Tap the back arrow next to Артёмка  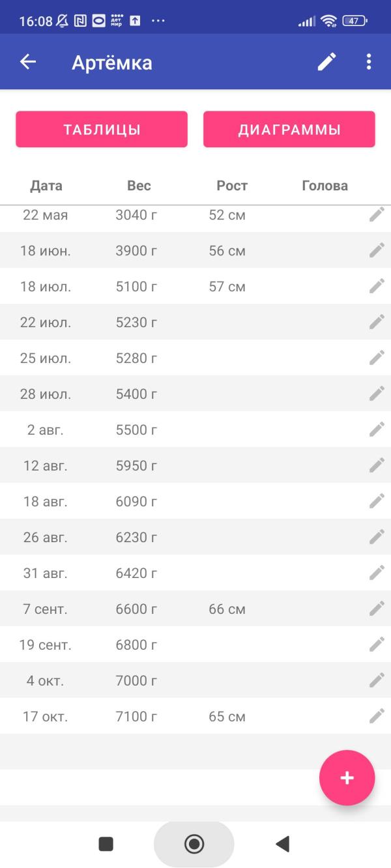point(28,62)
